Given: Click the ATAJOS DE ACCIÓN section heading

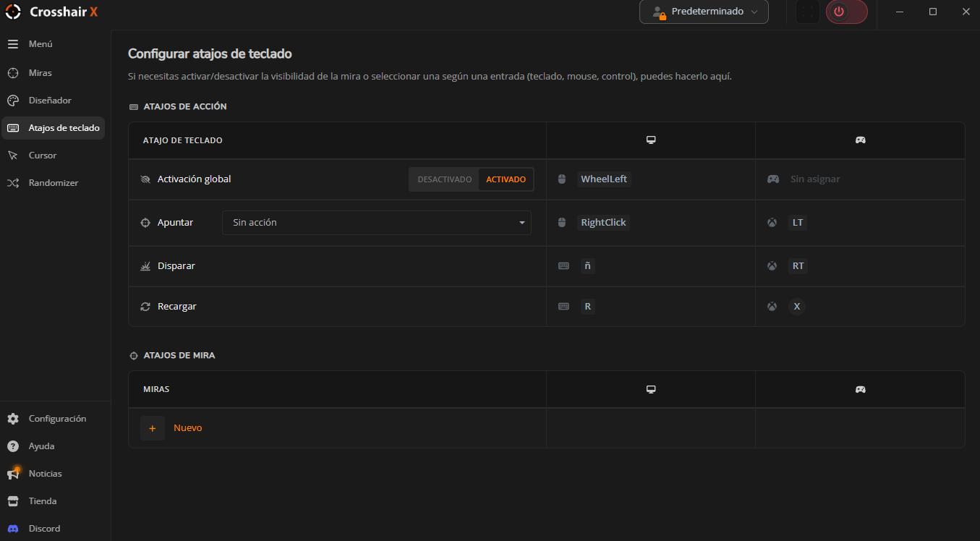Looking at the screenshot, I should pos(185,107).
